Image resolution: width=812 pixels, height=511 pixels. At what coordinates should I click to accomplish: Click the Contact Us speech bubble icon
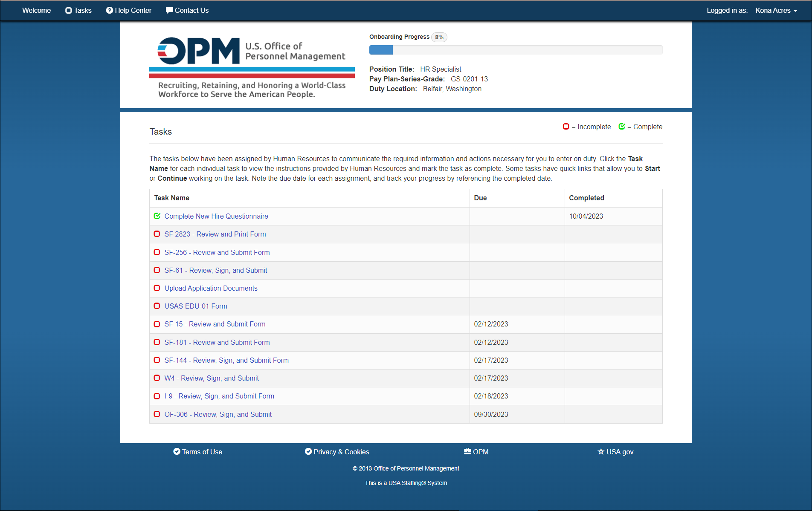(x=169, y=10)
